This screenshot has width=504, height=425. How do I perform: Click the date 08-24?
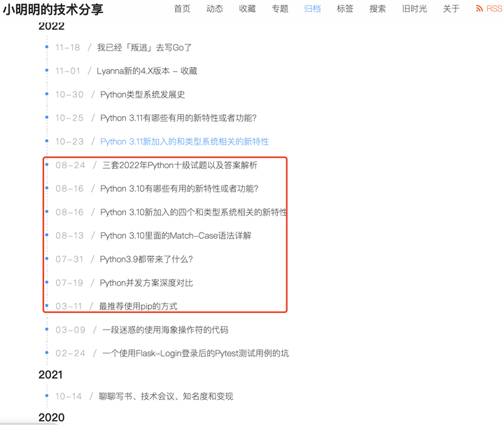point(71,165)
